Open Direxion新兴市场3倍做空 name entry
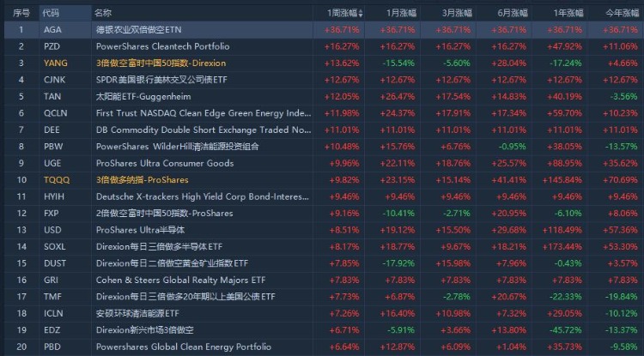This screenshot has width=644, height=356. coord(144,329)
